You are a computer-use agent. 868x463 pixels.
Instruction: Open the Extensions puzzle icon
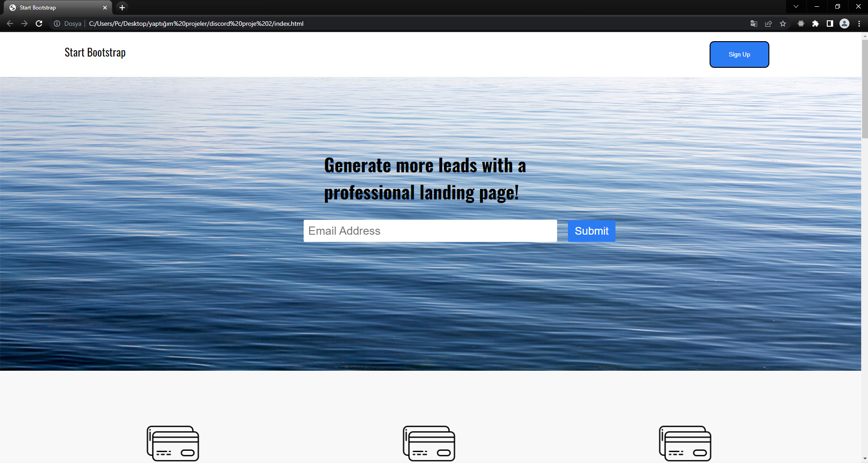coord(816,24)
